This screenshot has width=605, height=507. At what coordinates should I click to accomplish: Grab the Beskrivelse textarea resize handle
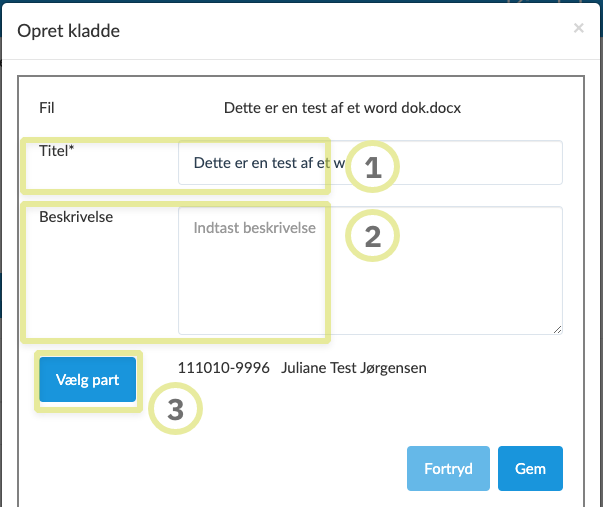pos(557,329)
